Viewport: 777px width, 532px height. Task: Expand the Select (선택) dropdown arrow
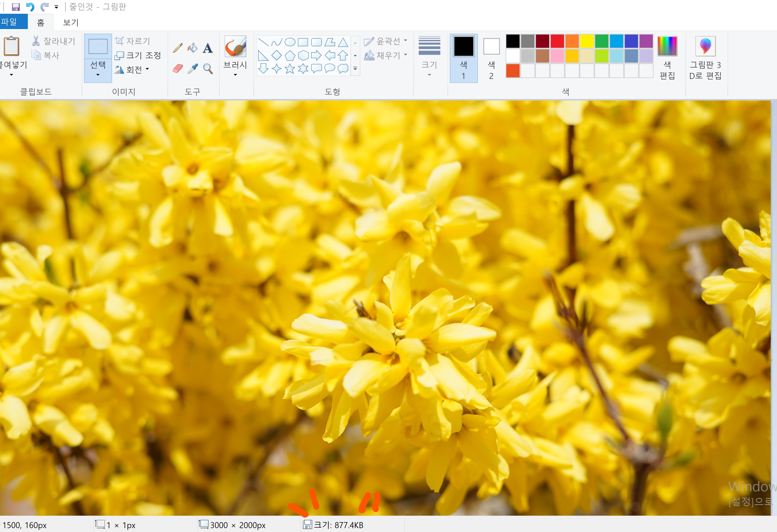coord(98,75)
